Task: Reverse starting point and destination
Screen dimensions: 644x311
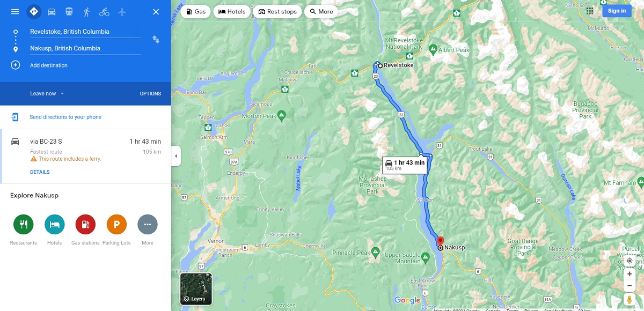Action: pyautogui.click(x=156, y=40)
